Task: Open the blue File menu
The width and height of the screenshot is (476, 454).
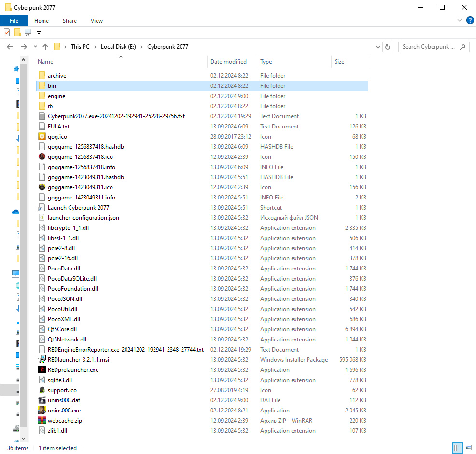Action: (x=14, y=21)
